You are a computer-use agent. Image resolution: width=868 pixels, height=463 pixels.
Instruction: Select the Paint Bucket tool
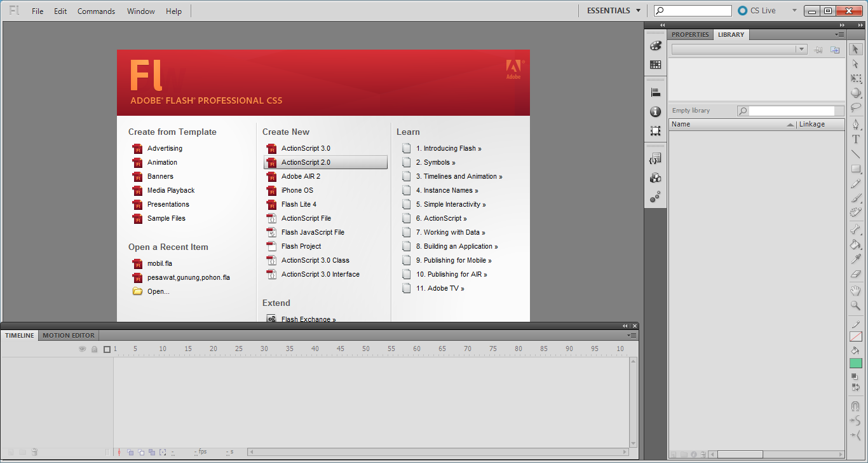click(x=856, y=244)
